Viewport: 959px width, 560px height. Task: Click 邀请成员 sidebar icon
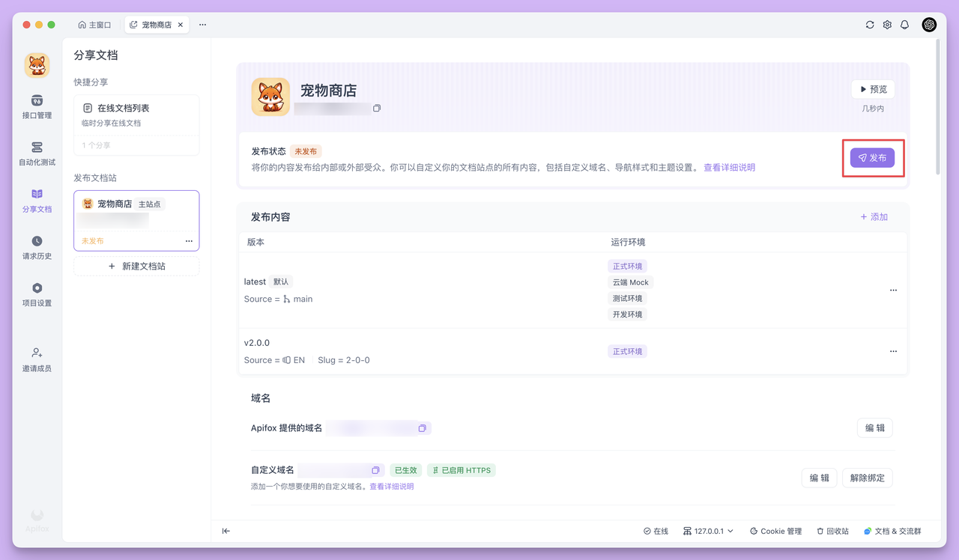[37, 352]
